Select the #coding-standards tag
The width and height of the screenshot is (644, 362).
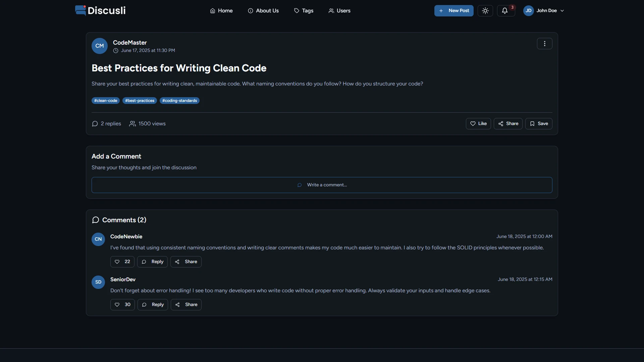tap(179, 101)
